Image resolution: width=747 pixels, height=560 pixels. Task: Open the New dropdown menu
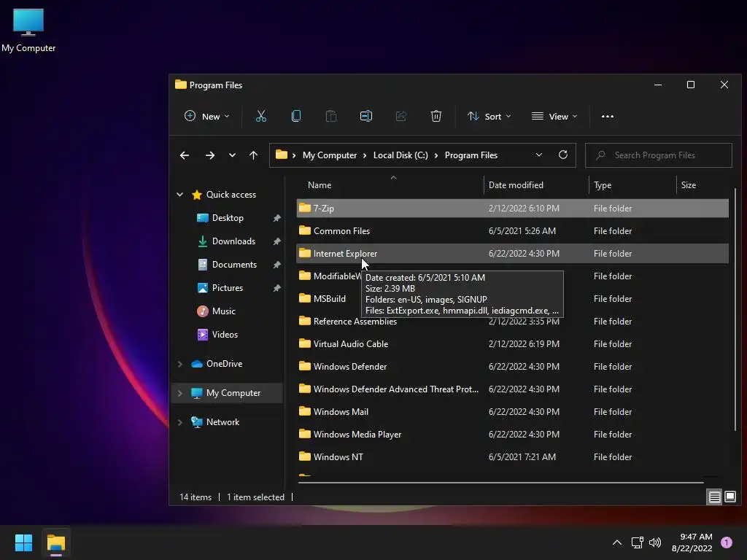[x=206, y=116]
